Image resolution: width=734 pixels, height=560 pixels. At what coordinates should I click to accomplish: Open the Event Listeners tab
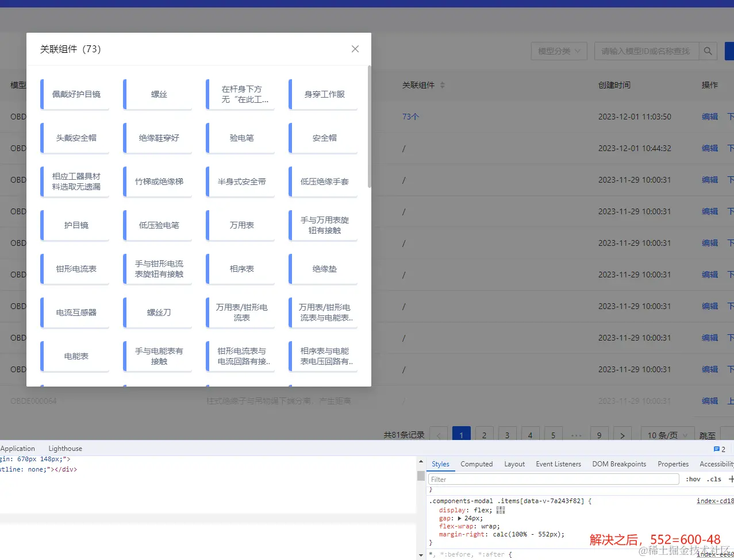(x=558, y=464)
